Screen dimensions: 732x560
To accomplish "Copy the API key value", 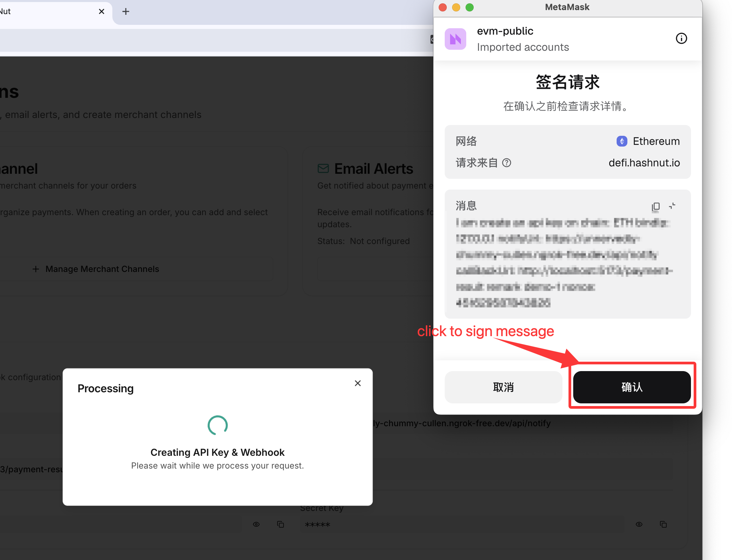I will point(281,524).
